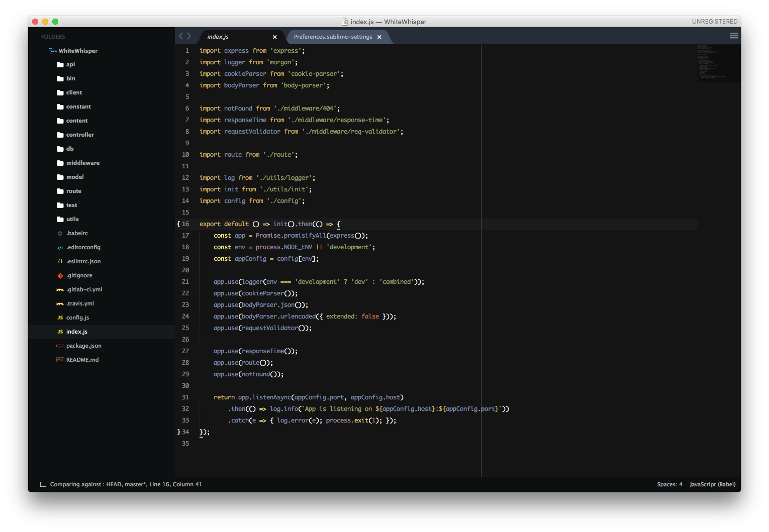Image resolution: width=769 pixels, height=532 pixels.
Task: Expand the api folder under WhiteWhisper
Action: click(x=70, y=64)
